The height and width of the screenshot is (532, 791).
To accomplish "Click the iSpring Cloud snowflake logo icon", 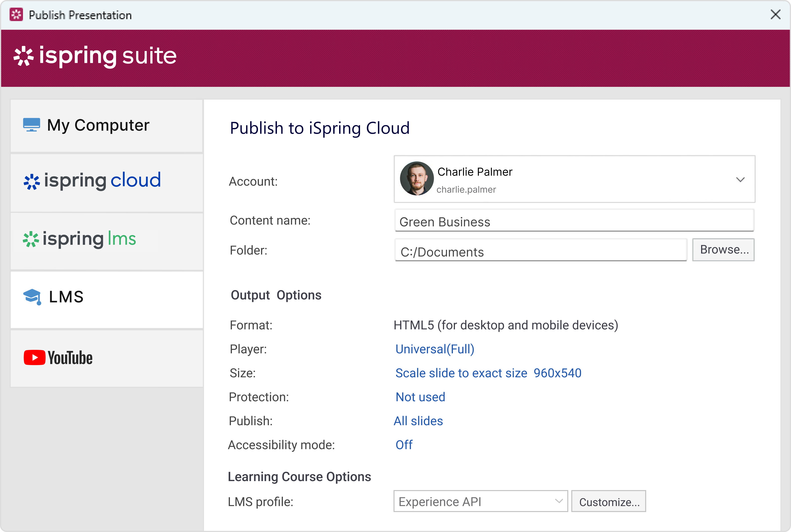I will (31, 181).
